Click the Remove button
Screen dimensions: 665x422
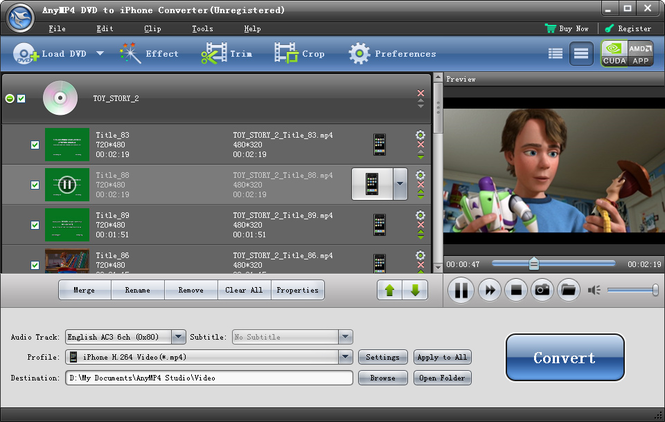191,290
